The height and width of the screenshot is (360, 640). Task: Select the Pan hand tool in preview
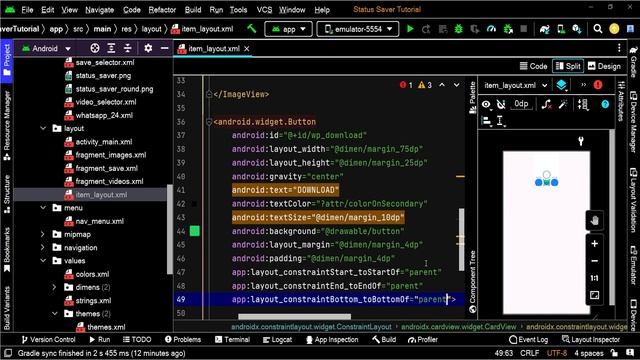594,221
